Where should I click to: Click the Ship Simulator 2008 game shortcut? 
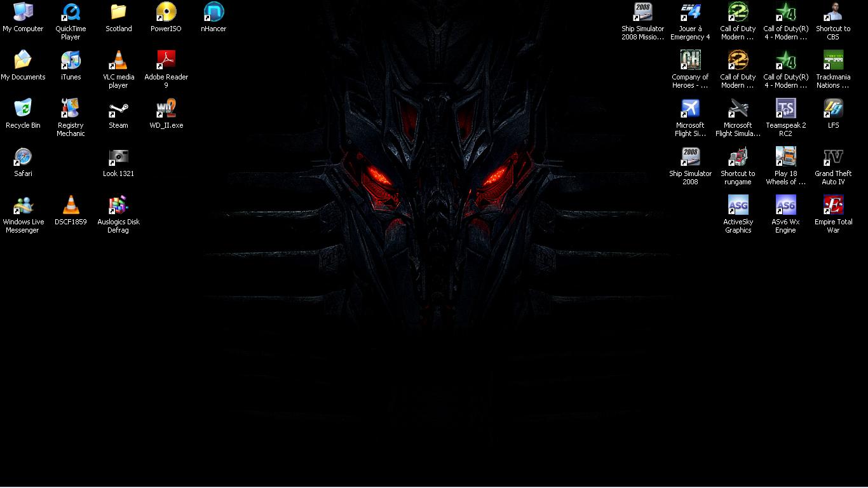click(x=690, y=157)
